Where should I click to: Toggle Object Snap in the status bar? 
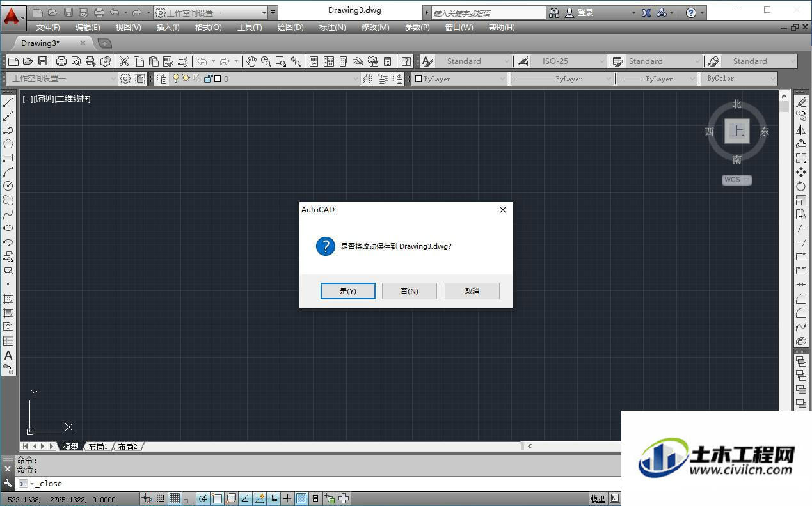click(217, 499)
